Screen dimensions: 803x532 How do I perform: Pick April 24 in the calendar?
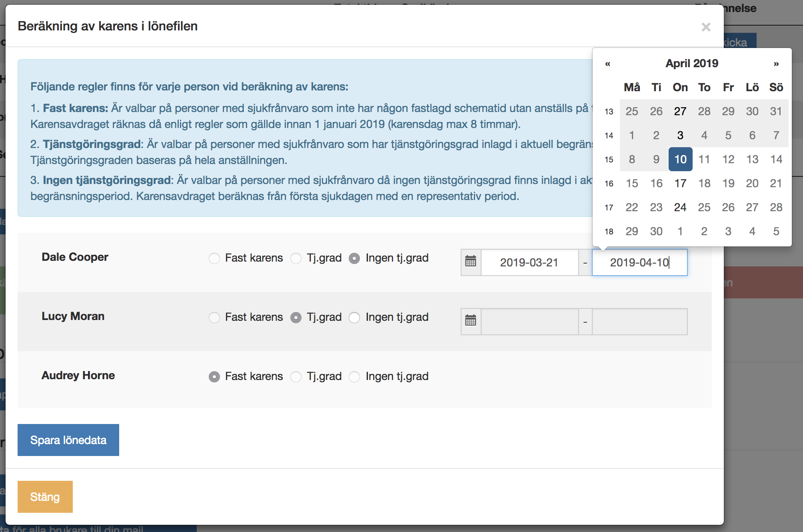click(680, 207)
